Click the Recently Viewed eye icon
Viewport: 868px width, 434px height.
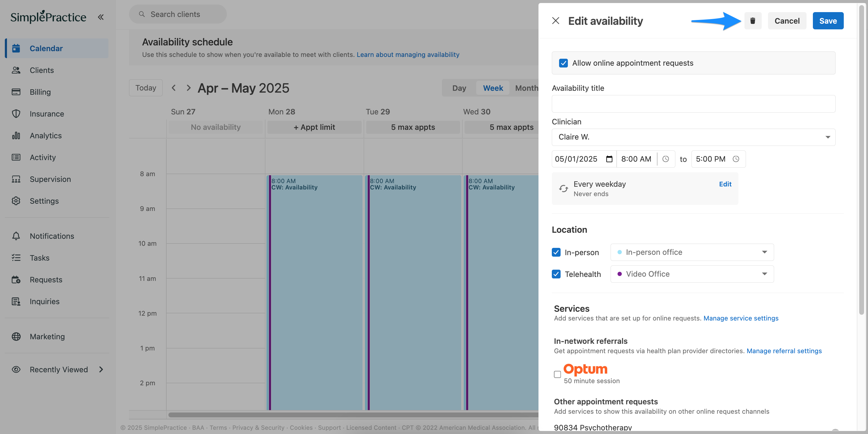[x=16, y=369]
